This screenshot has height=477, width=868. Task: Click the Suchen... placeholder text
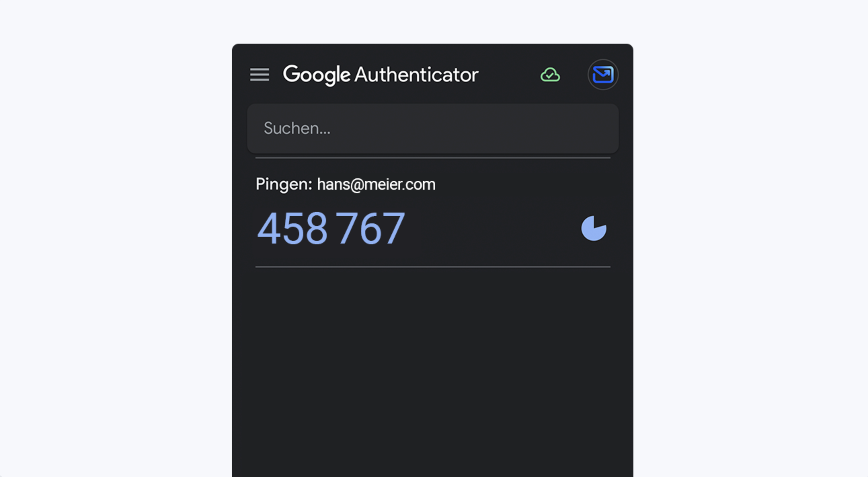coord(297,129)
